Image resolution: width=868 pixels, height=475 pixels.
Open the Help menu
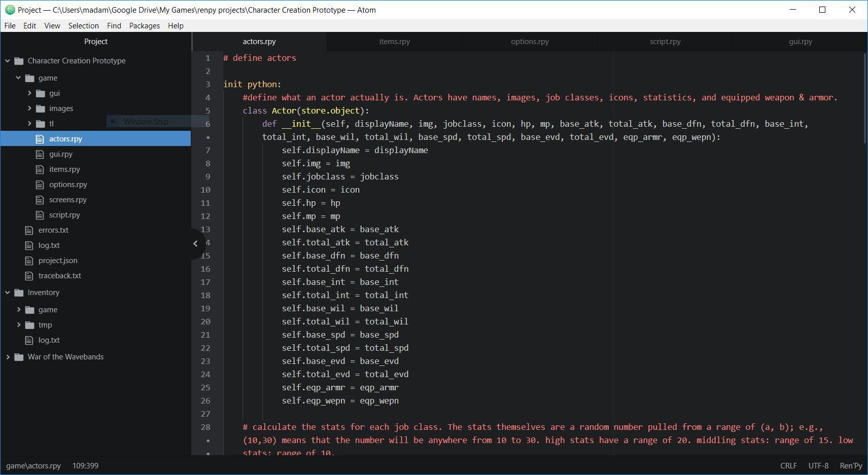[176, 26]
